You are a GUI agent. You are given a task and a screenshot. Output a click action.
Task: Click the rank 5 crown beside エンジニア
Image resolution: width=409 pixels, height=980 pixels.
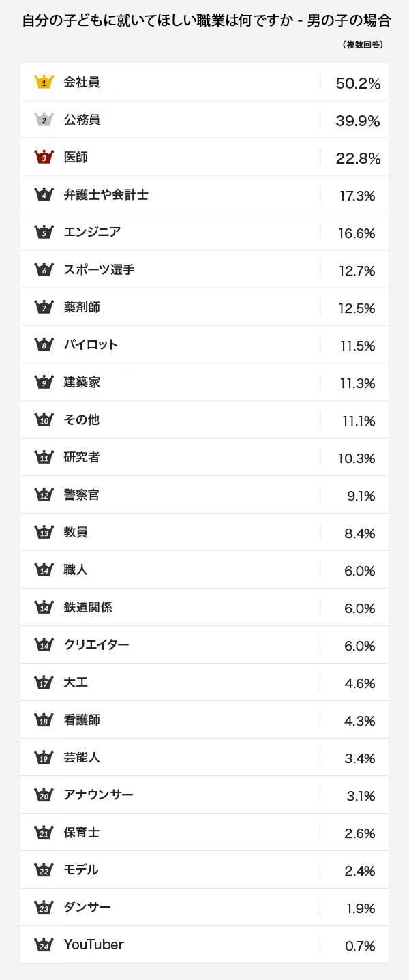44,232
